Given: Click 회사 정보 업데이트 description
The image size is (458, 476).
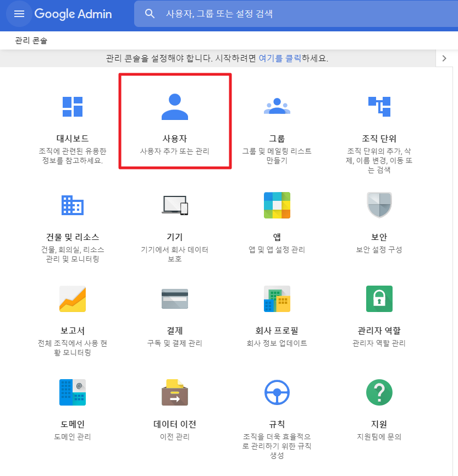Looking at the screenshot, I should coord(277,343).
